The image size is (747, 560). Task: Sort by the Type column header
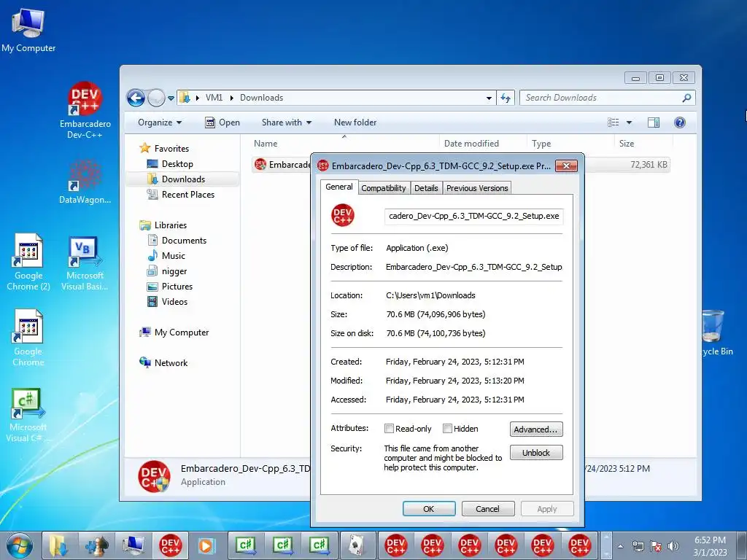570,144
